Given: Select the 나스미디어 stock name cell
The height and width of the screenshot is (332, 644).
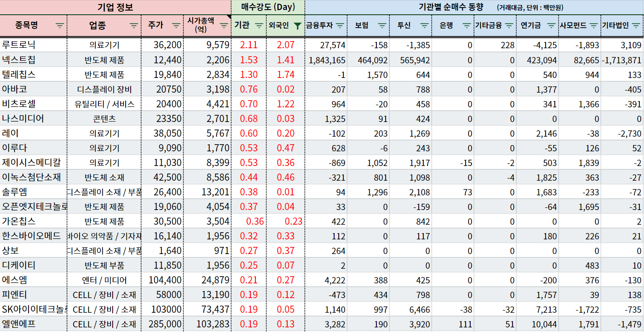Looking at the screenshot, I should point(33,118).
